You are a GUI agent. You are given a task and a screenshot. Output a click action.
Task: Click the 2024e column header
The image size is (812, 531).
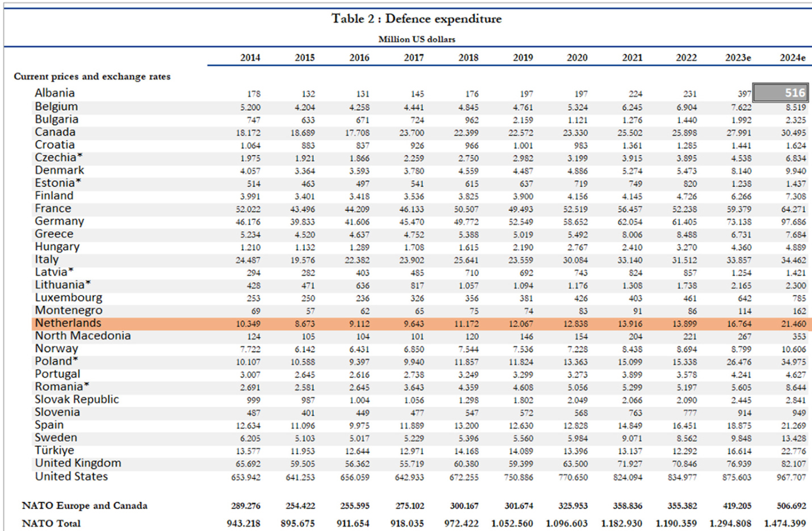tap(793, 57)
